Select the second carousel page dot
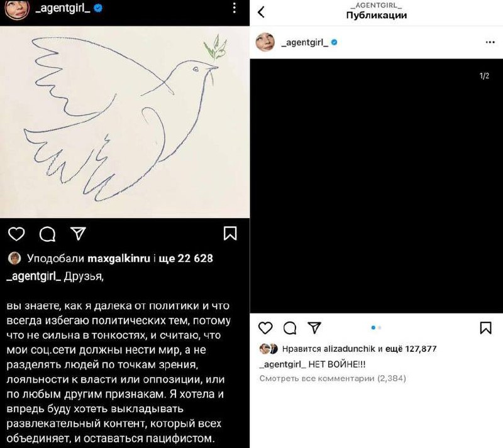The height and width of the screenshot is (448, 503). coord(380,328)
